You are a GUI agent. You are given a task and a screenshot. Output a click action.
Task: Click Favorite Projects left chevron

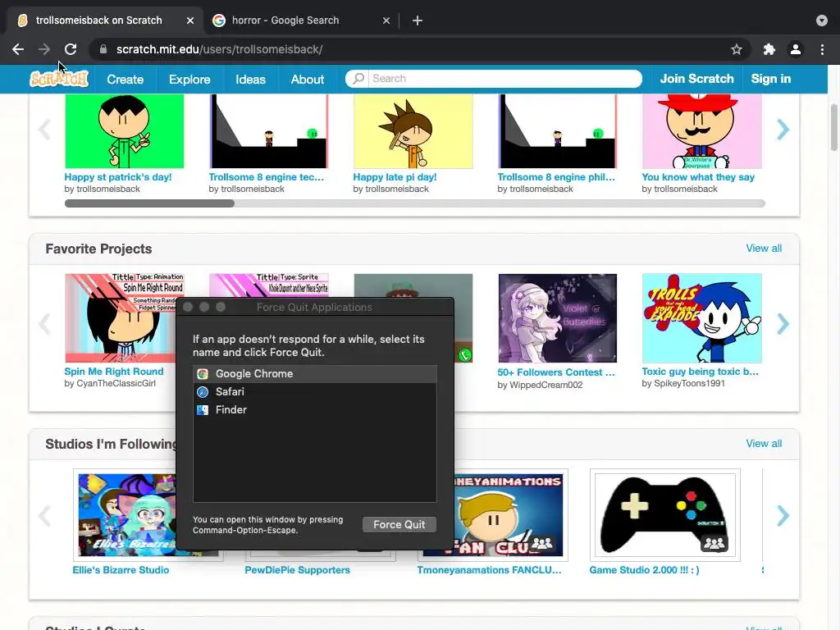44,323
